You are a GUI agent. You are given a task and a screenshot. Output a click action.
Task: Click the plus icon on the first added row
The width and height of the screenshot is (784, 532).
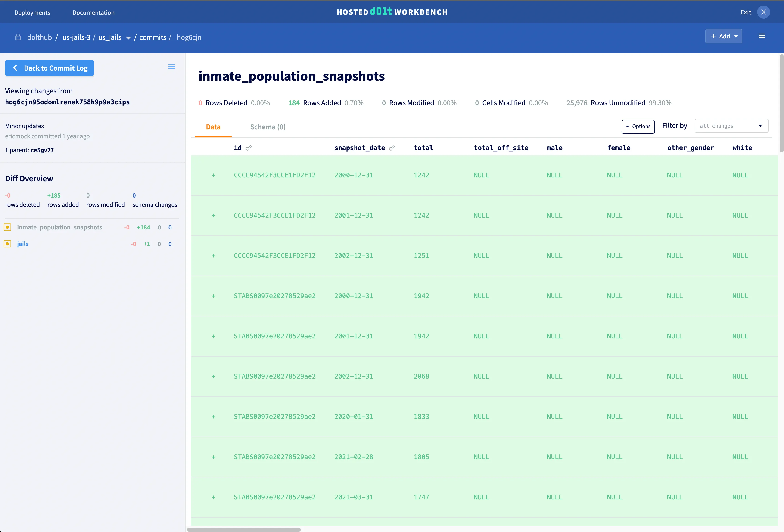214,175
